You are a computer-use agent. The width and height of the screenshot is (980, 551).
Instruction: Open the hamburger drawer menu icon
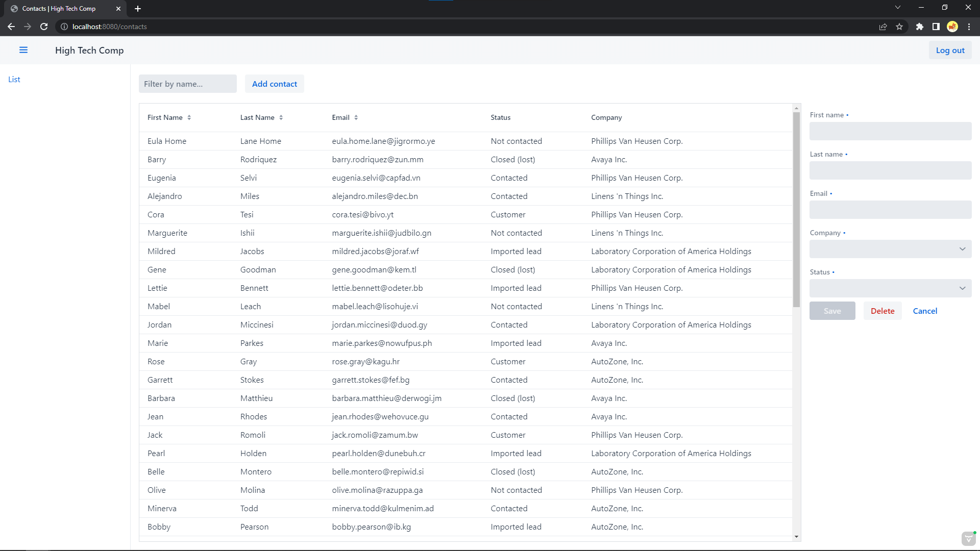click(23, 50)
